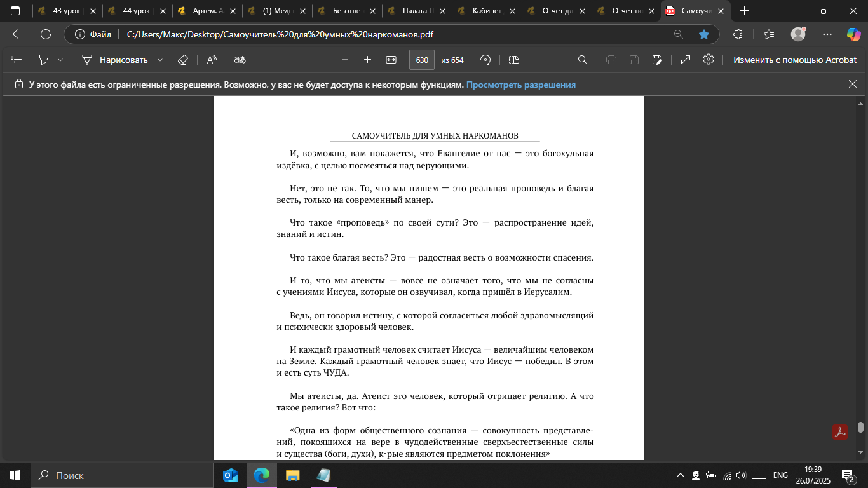Click the PDF vertical scrollbar thumb
The width and height of the screenshot is (868, 488).
point(860,427)
